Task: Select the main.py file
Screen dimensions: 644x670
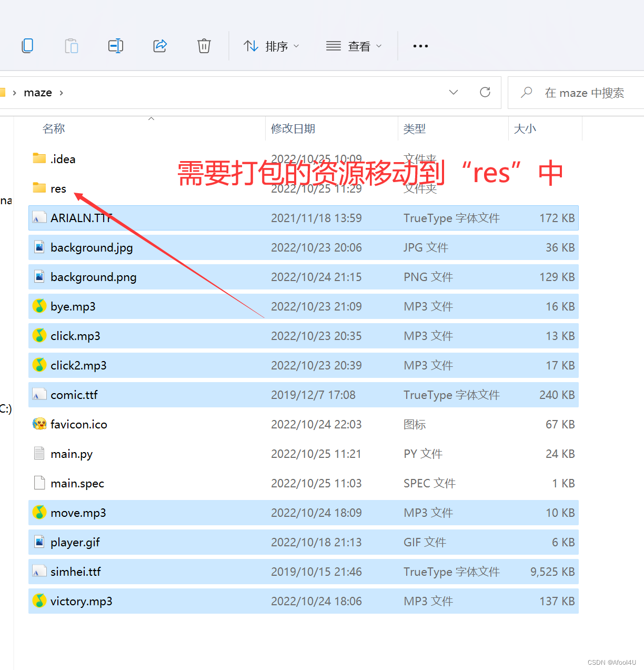Action: point(72,454)
